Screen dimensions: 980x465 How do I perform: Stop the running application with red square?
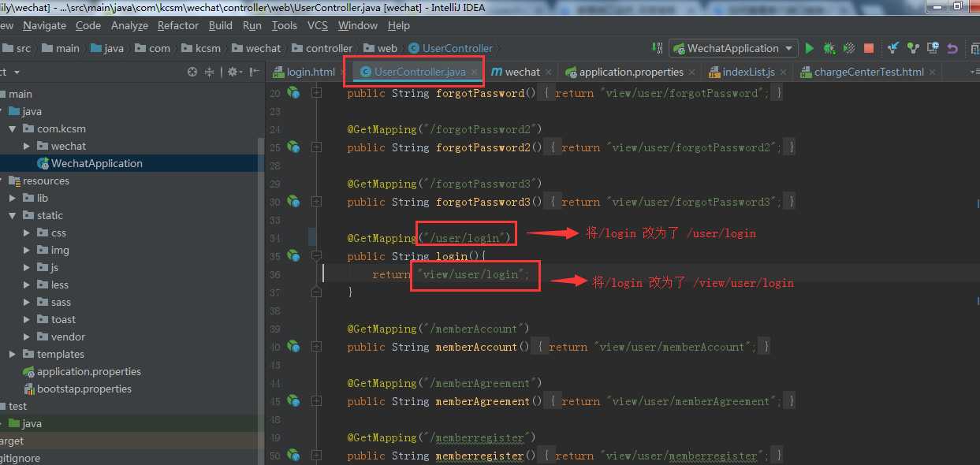tap(869, 48)
